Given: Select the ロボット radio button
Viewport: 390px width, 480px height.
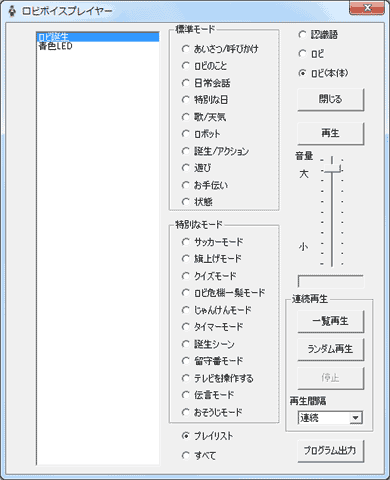Looking at the screenshot, I should tap(185, 134).
